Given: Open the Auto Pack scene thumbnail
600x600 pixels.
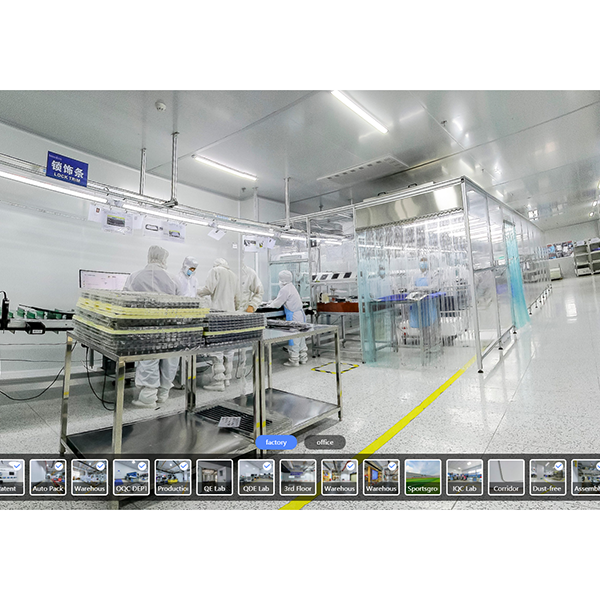Looking at the screenshot, I should pyautogui.click(x=48, y=477).
